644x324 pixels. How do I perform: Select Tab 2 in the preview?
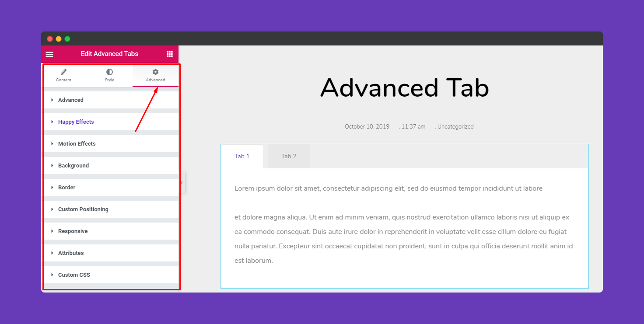click(x=289, y=156)
